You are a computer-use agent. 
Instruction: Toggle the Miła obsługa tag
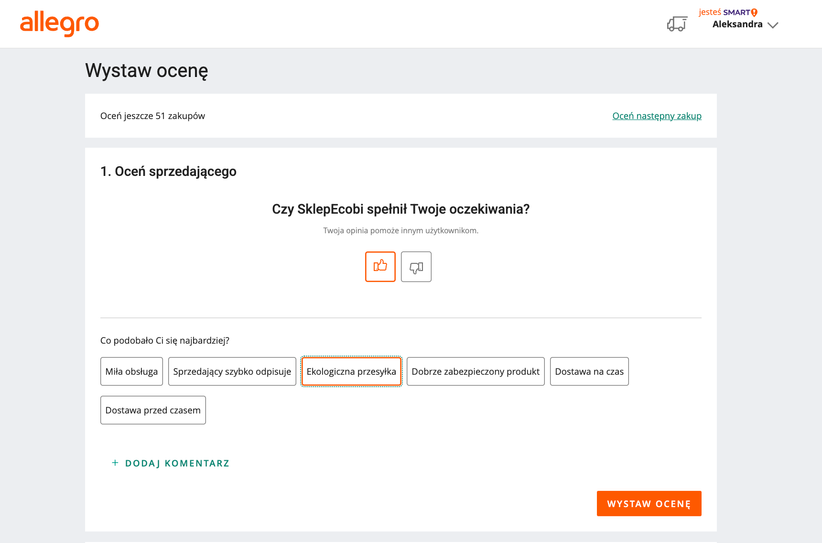(x=132, y=371)
